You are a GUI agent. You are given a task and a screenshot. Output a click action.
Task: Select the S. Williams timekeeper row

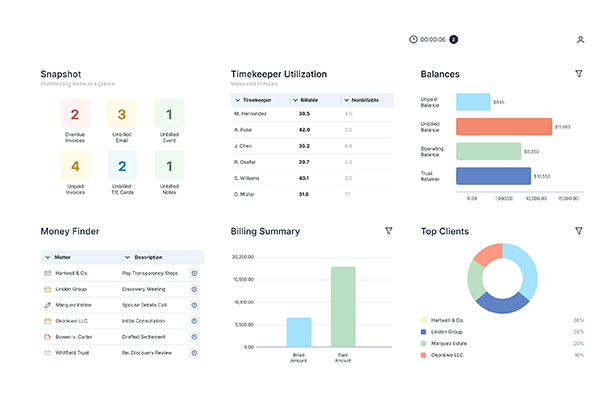click(312, 178)
